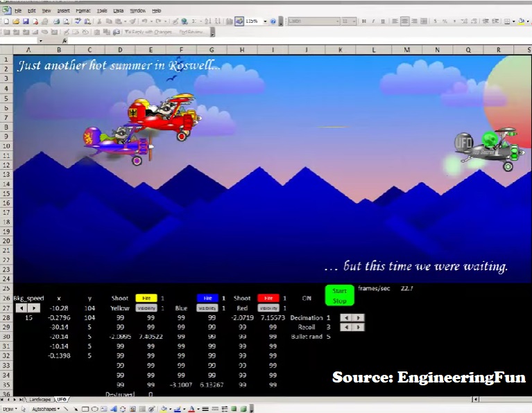Switch to the Landscape sheet tab
Screen dimensions: 532x413
point(40,399)
